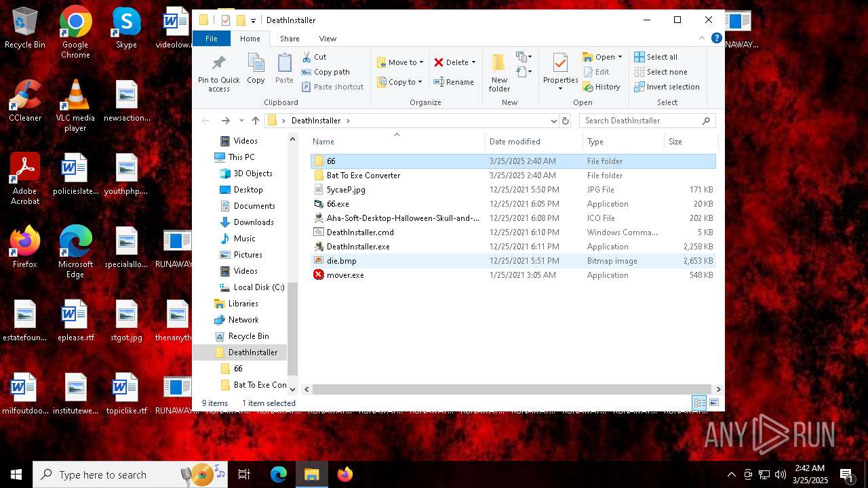Image resolution: width=868 pixels, height=488 pixels.
Task: Open Skype desktop shortcut
Action: pyautogui.click(x=126, y=28)
